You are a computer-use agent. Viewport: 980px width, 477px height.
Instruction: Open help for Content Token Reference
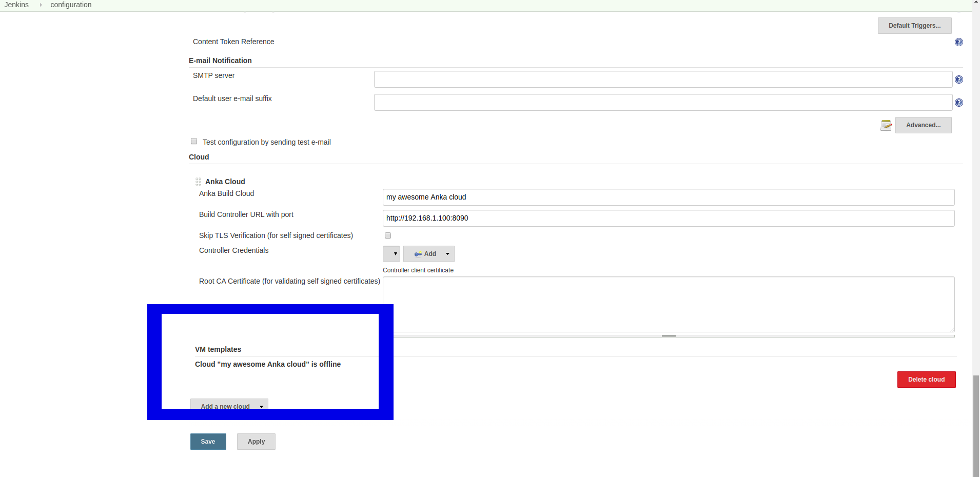point(958,42)
